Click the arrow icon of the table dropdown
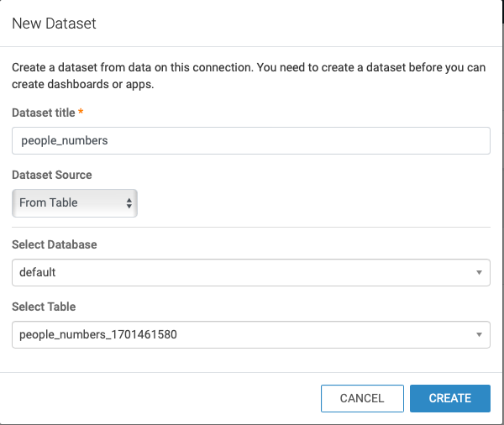 (479, 334)
